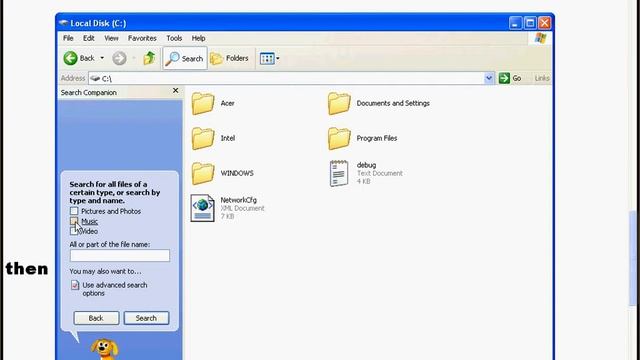Click the advanced search options icon
The height and width of the screenshot is (360, 640).
[x=75, y=285]
